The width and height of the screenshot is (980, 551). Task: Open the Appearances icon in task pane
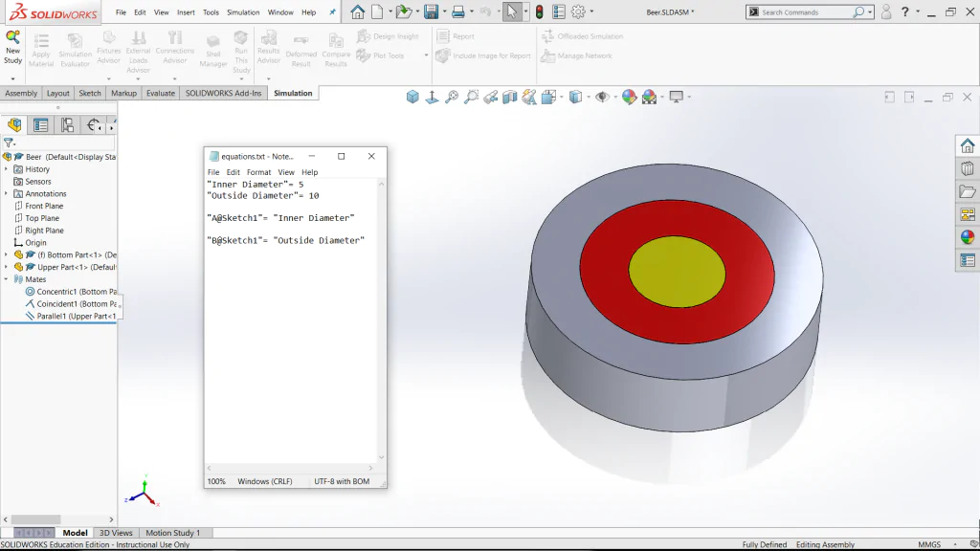tap(968, 237)
